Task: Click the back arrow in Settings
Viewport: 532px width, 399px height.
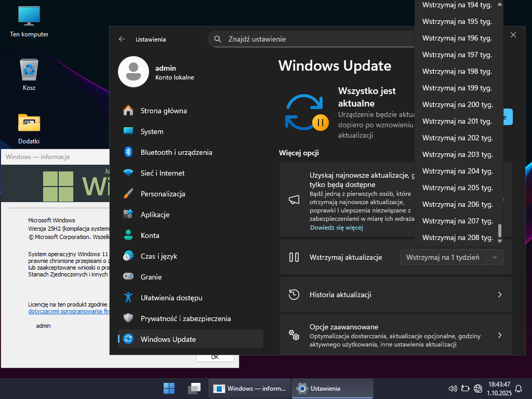Action: [122, 39]
